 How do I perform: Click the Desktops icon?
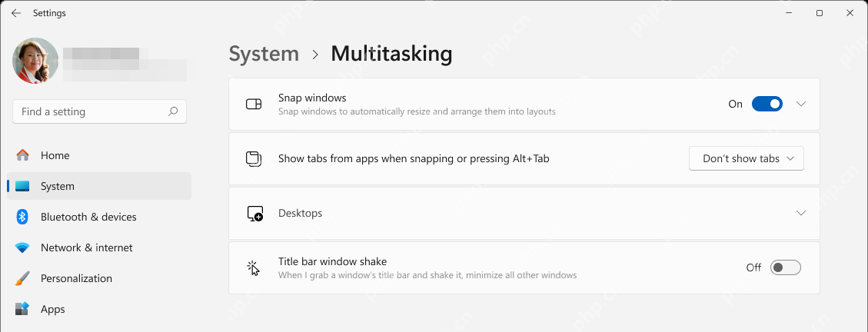point(254,214)
